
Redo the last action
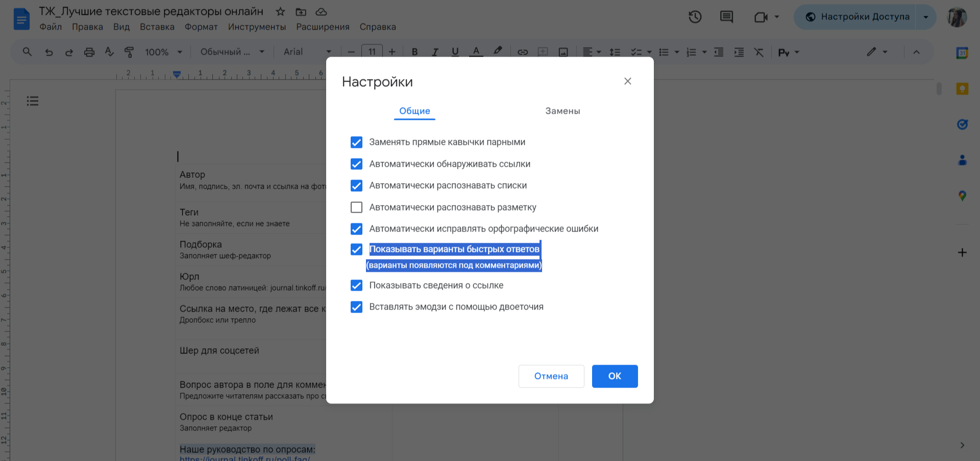(69, 52)
